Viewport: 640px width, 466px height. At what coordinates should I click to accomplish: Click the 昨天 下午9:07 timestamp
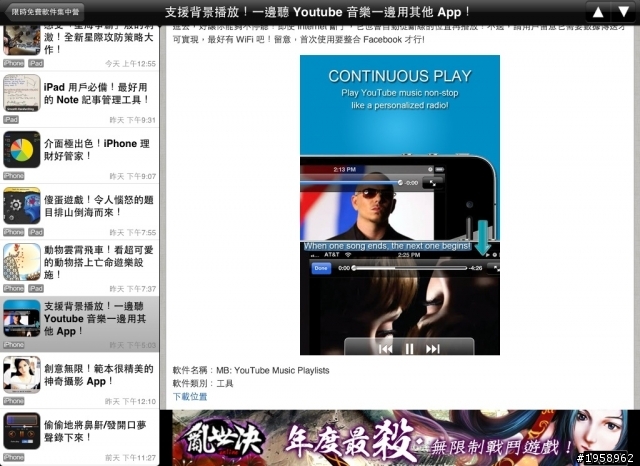[x=133, y=176]
